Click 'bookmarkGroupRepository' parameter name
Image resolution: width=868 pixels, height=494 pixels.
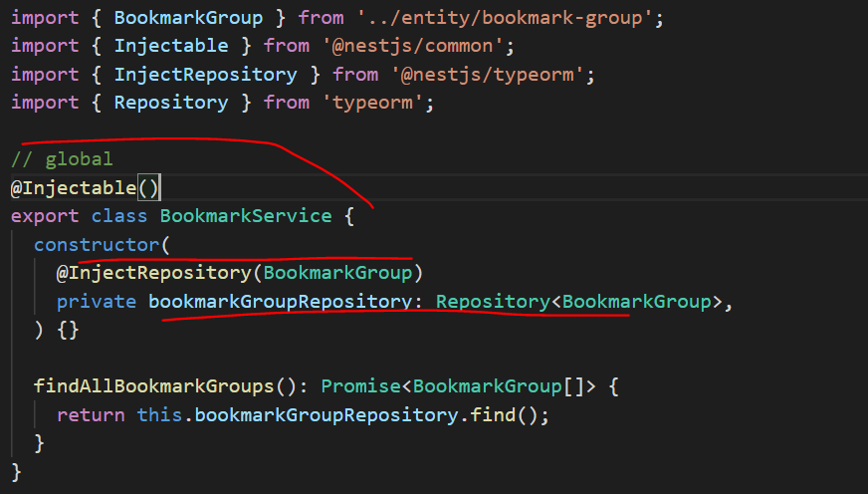pos(280,302)
